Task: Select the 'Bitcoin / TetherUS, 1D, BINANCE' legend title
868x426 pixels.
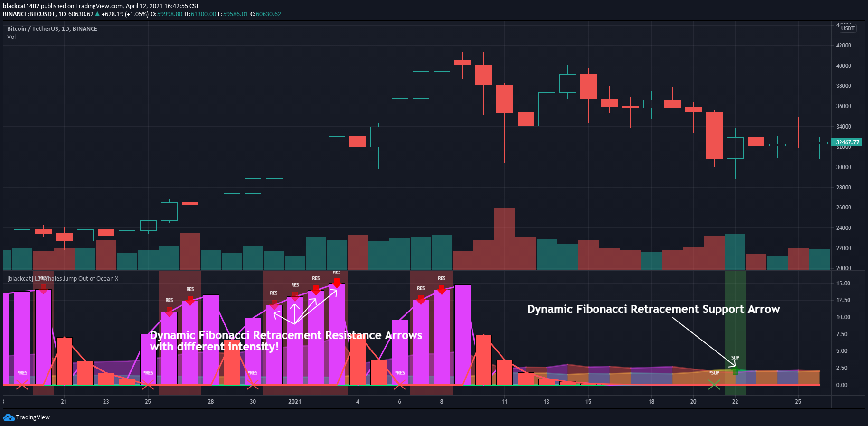Action: point(52,28)
